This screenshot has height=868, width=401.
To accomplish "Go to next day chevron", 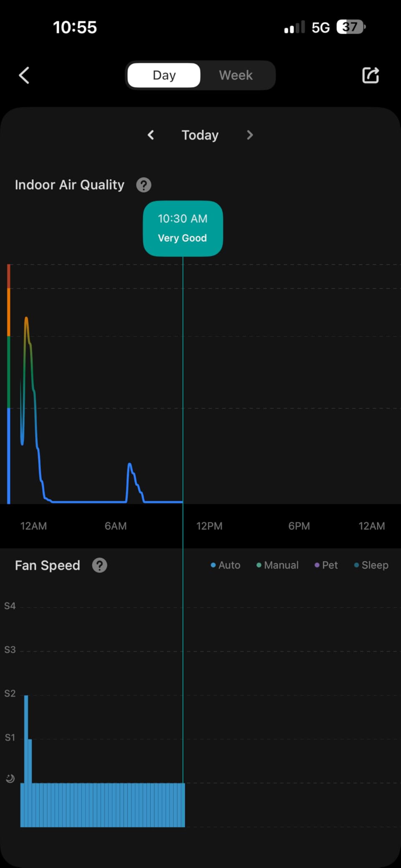I will click(x=250, y=135).
